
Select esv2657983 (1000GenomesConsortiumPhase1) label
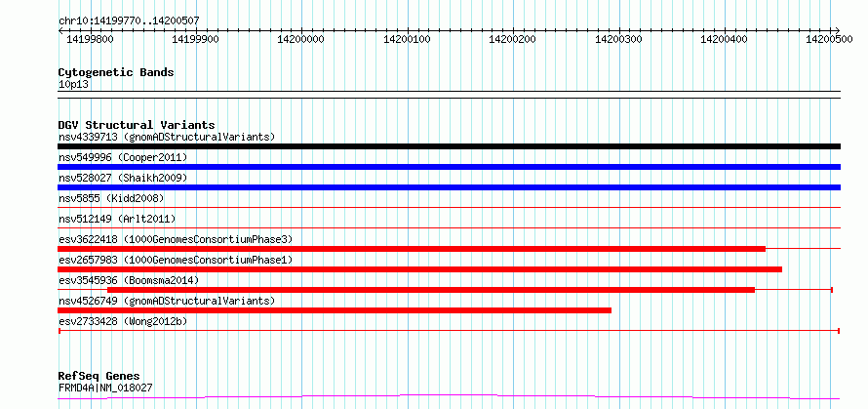[176, 260]
